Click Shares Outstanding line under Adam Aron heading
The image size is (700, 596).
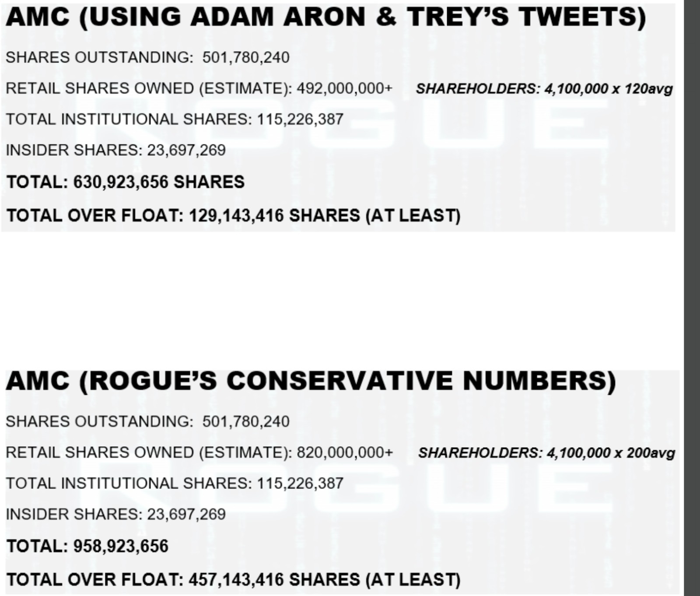point(147,57)
